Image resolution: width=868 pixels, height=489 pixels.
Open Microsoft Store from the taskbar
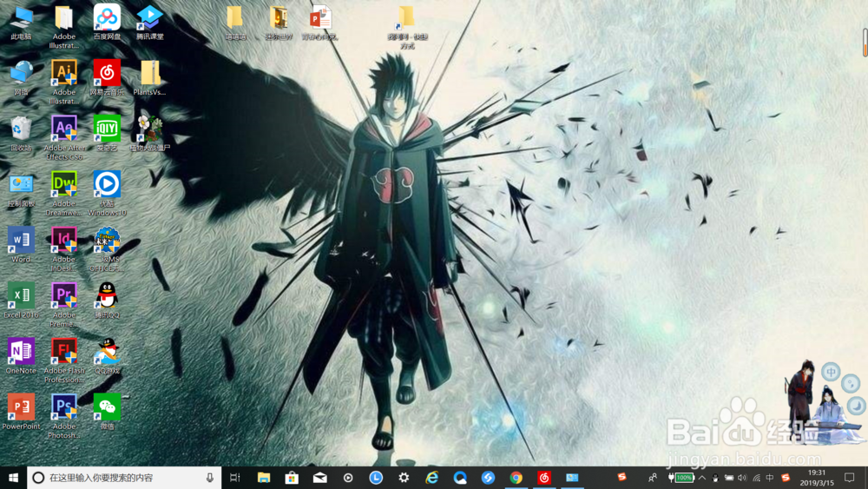tap(292, 478)
